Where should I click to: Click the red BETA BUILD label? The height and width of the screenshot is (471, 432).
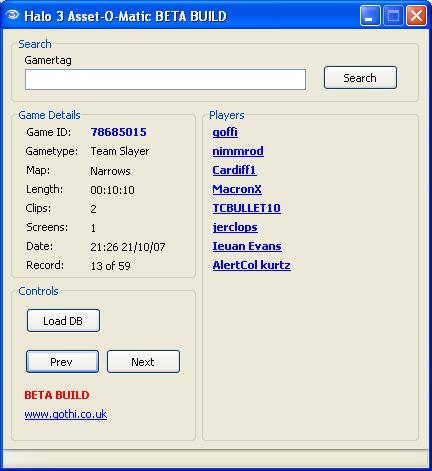click(x=57, y=395)
